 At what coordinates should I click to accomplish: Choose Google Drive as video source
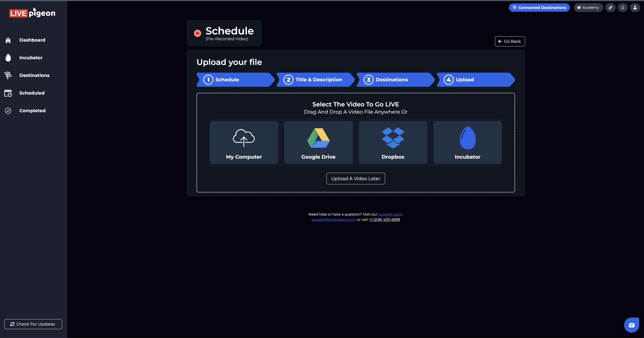coord(318,143)
